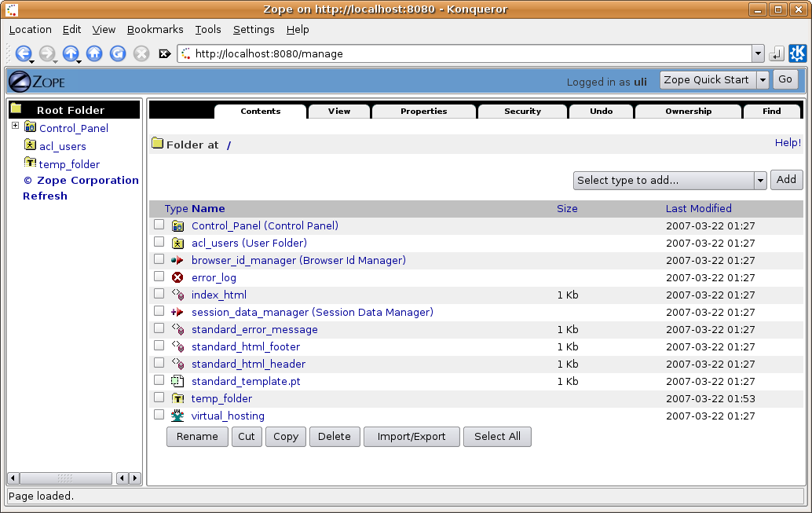The width and height of the screenshot is (812, 513).
Task: Clear the location bar with the X icon
Action: click(165, 54)
